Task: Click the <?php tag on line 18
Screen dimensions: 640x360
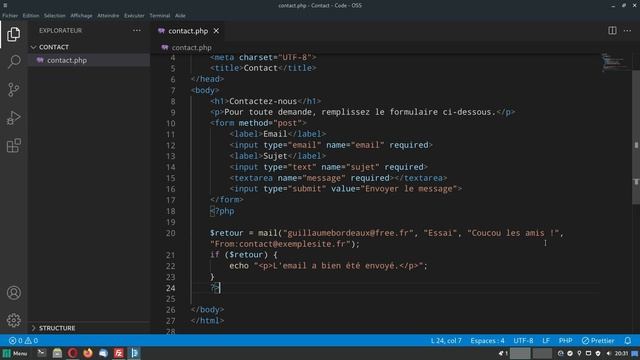Action: (222, 211)
